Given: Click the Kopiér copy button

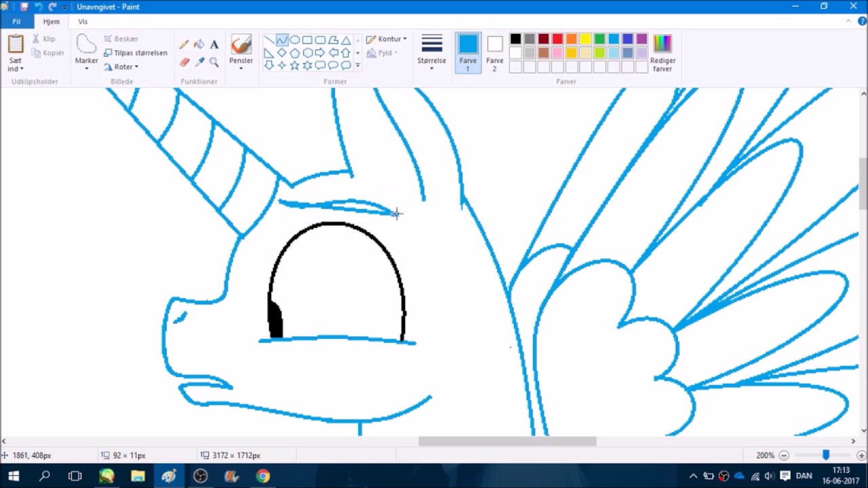Looking at the screenshot, I should [x=48, y=53].
